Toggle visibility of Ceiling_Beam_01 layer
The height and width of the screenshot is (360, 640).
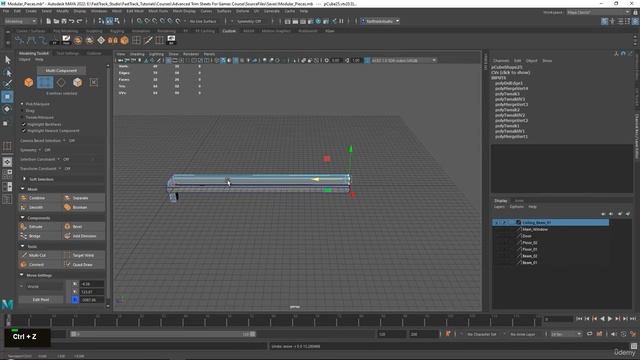point(497,222)
